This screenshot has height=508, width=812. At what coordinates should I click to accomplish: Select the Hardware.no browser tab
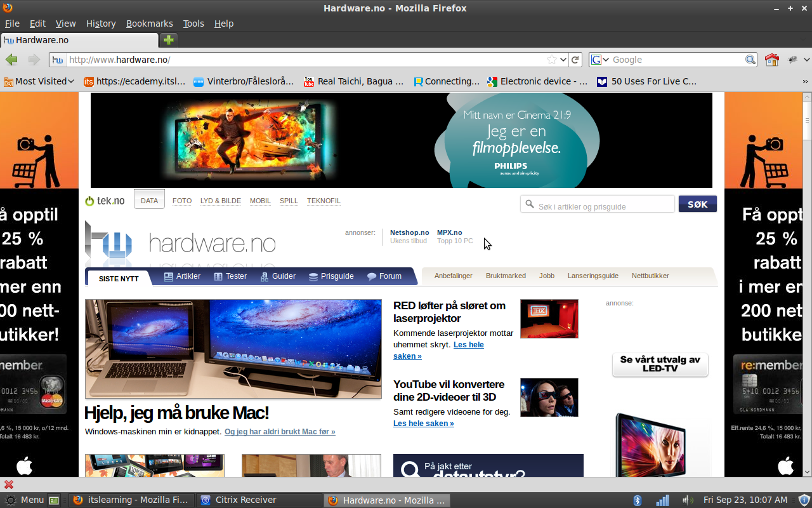click(79, 40)
